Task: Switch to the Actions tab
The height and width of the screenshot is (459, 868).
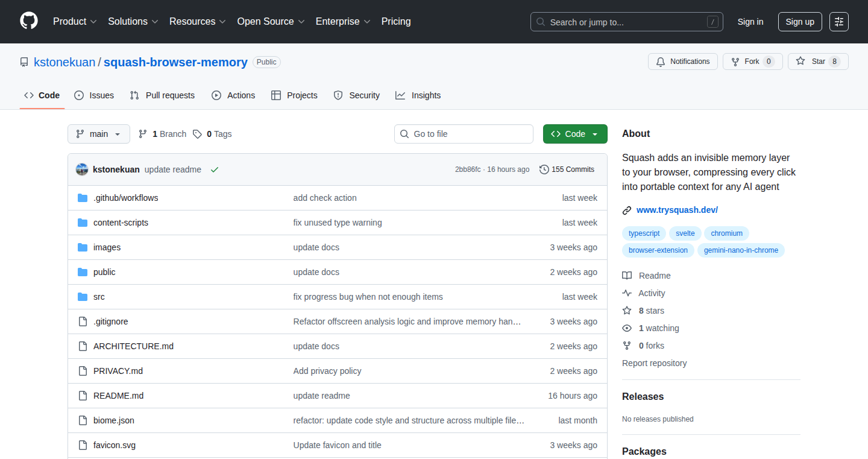Action: pyautogui.click(x=233, y=95)
